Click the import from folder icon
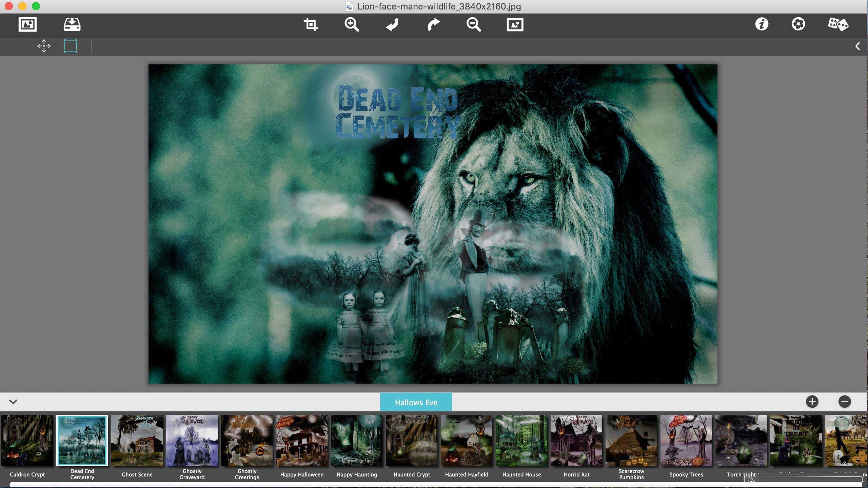Viewport: 868px width, 488px height. click(72, 24)
